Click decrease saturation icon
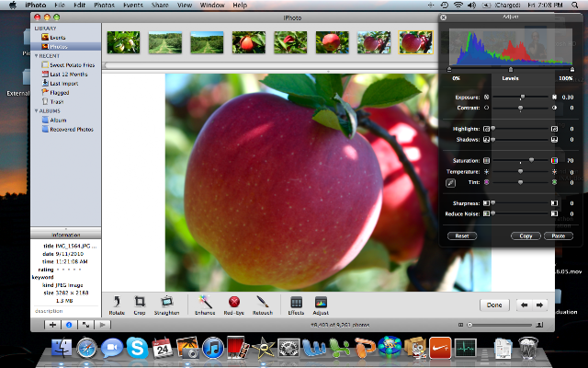 click(486, 160)
